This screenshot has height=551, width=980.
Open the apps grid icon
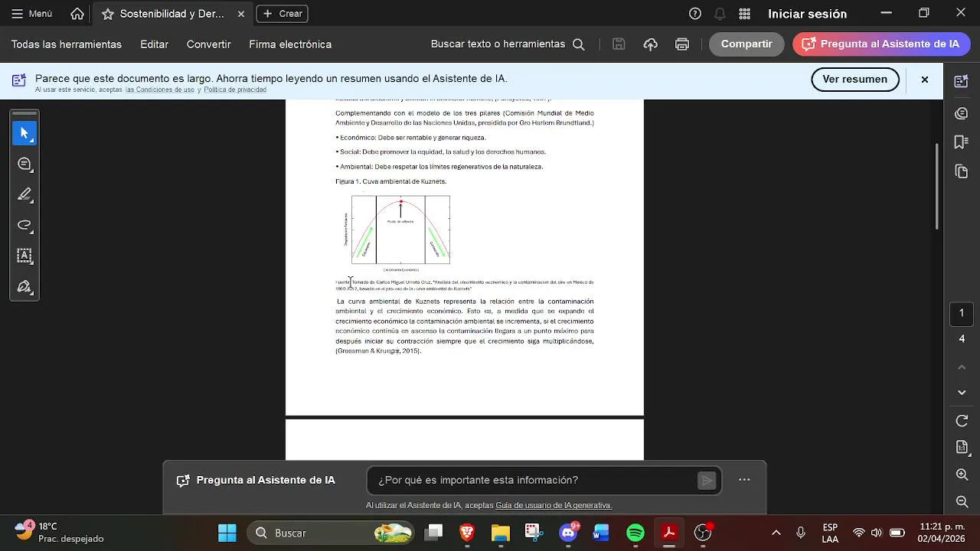coord(744,14)
